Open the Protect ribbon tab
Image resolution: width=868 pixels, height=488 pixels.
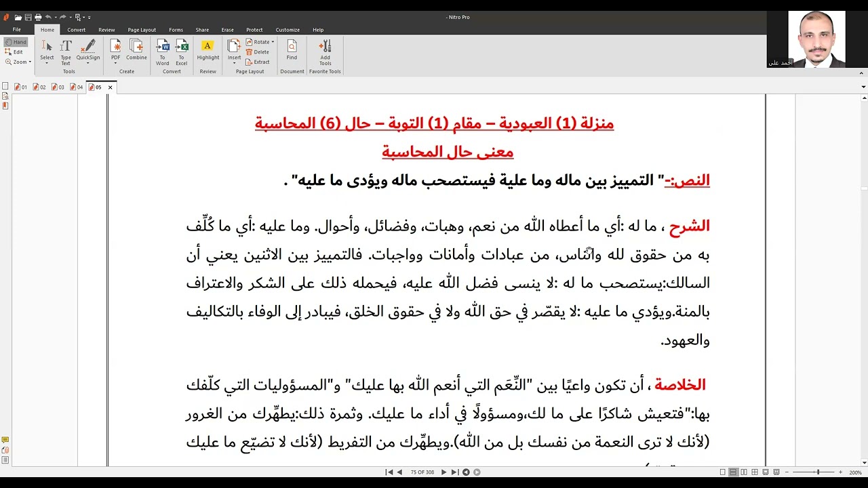point(254,30)
